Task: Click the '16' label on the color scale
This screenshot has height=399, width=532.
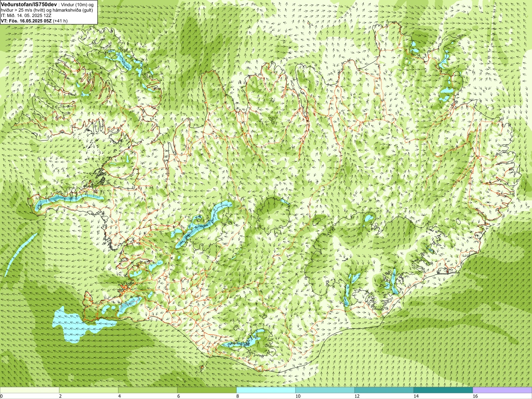Action: coord(475,396)
